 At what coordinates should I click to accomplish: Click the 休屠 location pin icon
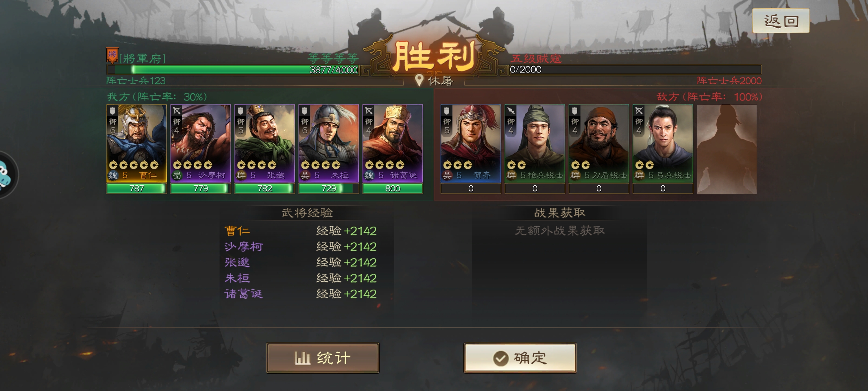tap(419, 80)
